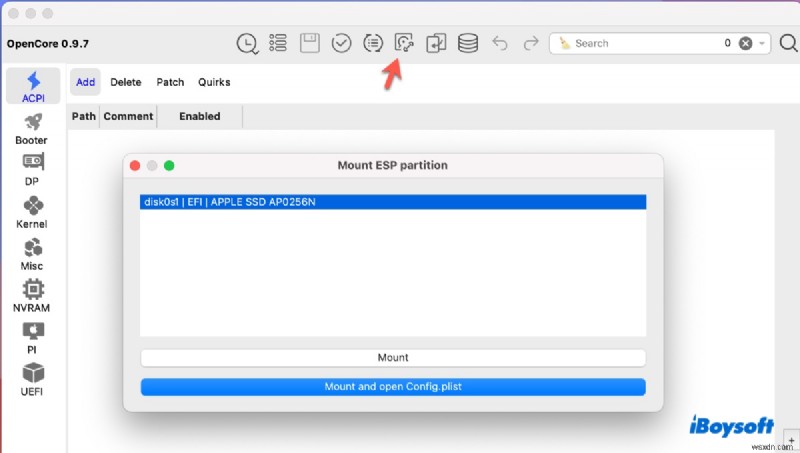Open the recent files clock icon
The height and width of the screenshot is (453, 800).
[x=247, y=43]
